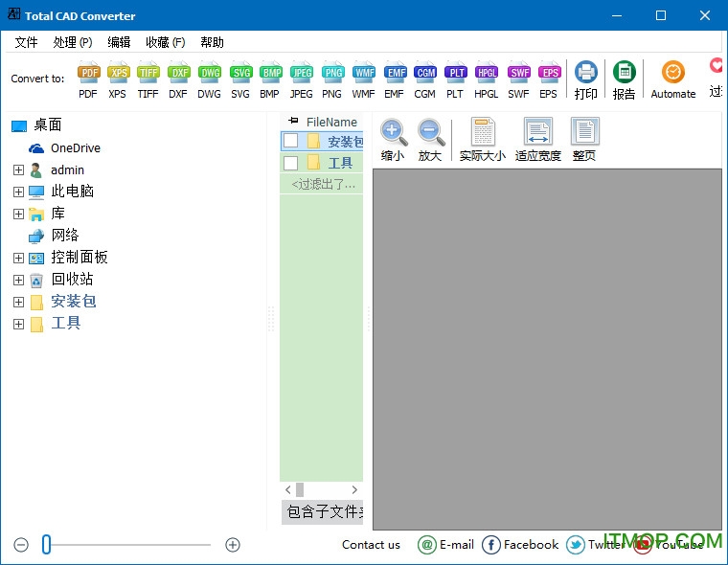Expand 工具 folder in tree
This screenshot has width=728, height=565.
pos(18,324)
